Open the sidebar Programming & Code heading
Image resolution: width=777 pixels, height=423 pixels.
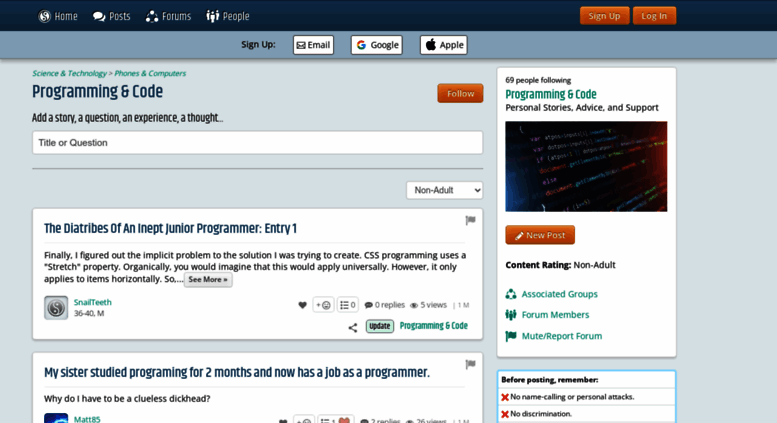click(x=551, y=94)
